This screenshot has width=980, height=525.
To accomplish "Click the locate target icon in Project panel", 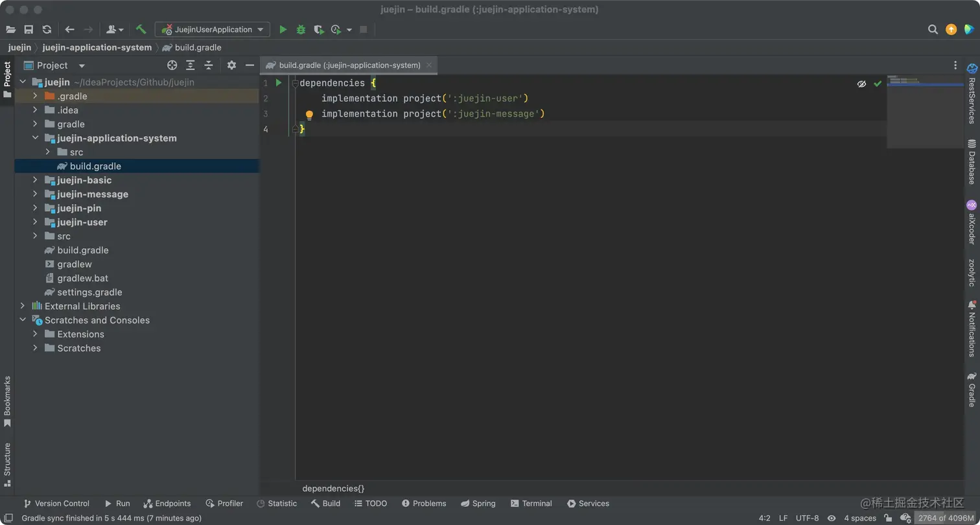I will 172,65.
